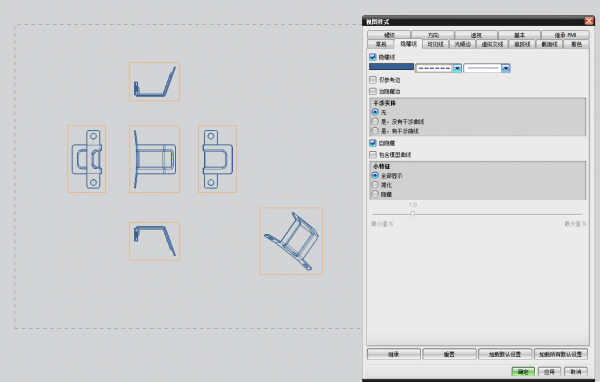Go to the 可见线 tab
The image size is (600, 382).
(x=435, y=44)
